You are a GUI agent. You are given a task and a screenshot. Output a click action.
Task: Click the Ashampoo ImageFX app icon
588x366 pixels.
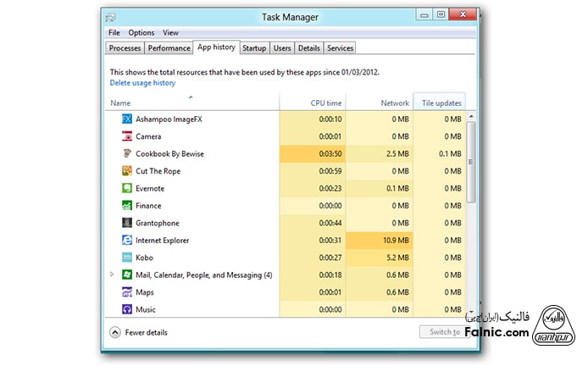click(x=127, y=119)
